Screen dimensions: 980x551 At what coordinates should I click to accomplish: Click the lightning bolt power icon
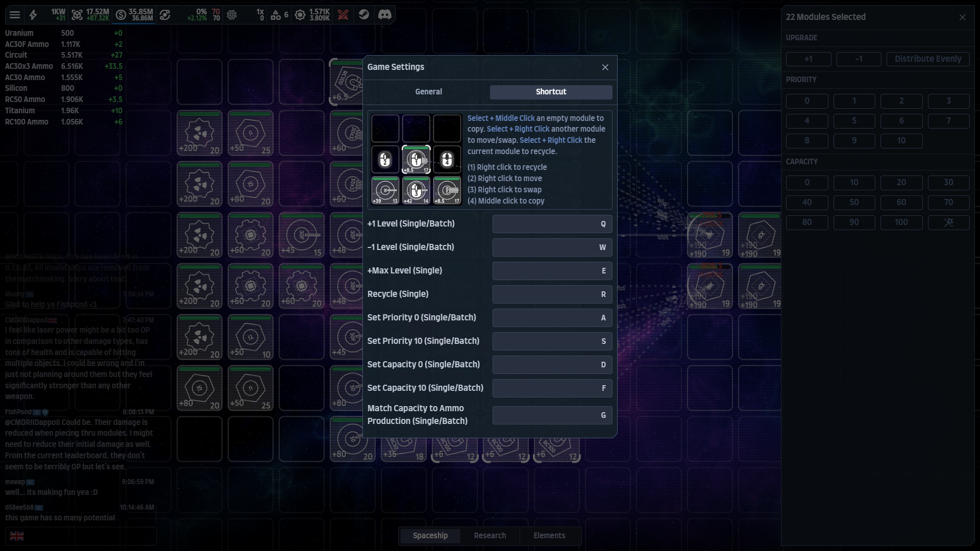tap(33, 15)
